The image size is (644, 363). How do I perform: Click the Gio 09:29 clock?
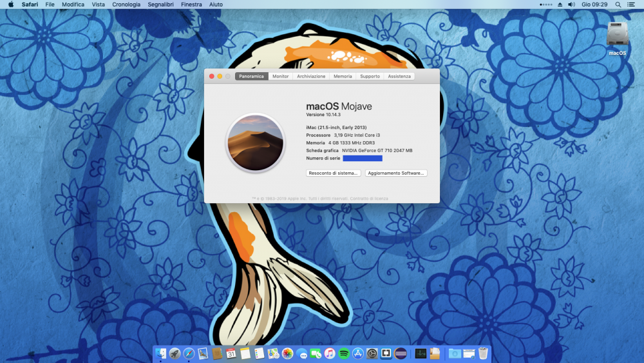pos(594,5)
